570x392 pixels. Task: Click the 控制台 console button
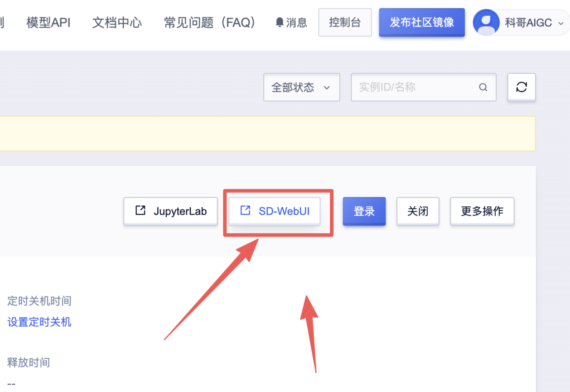point(345,22)
